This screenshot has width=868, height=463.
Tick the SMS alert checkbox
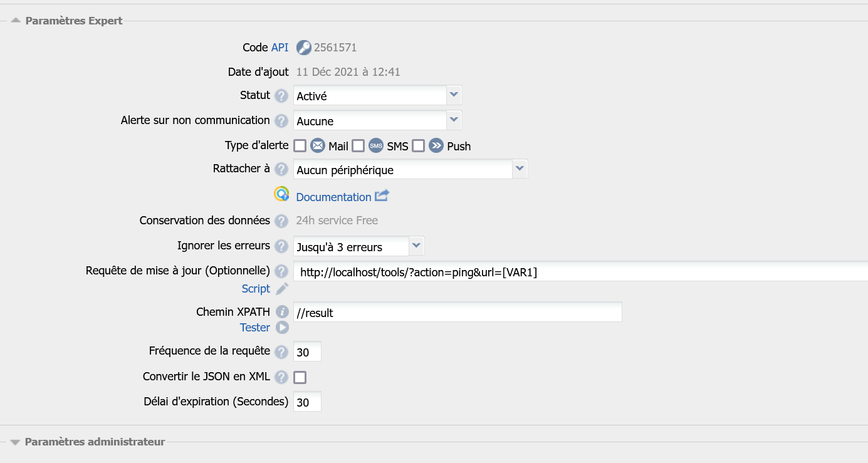358,145
